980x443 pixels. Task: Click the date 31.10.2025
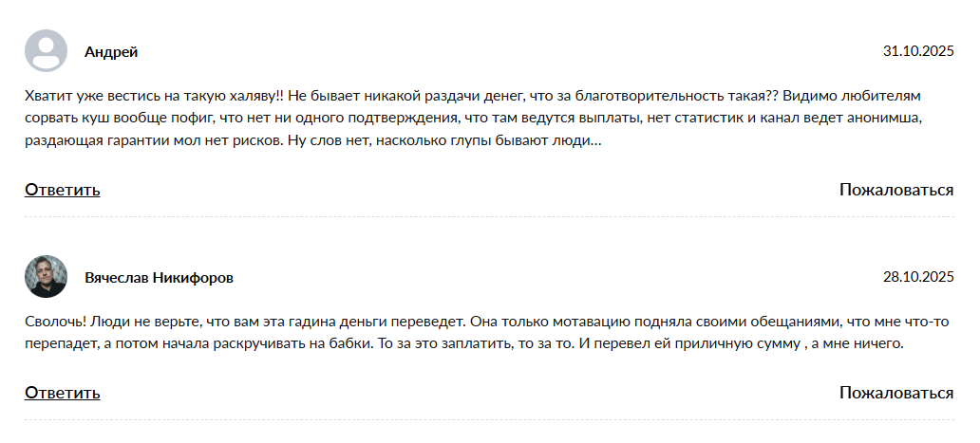coord(917,51)
